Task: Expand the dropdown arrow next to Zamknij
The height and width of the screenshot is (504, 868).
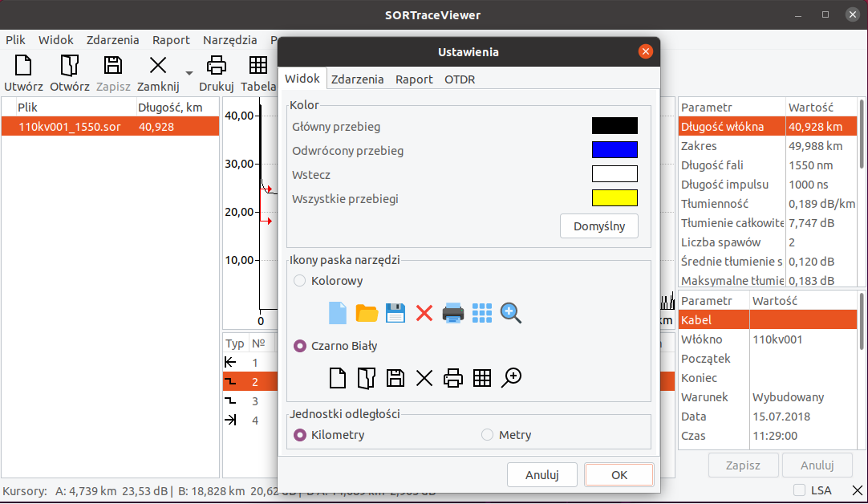Action: pos(189,72)
